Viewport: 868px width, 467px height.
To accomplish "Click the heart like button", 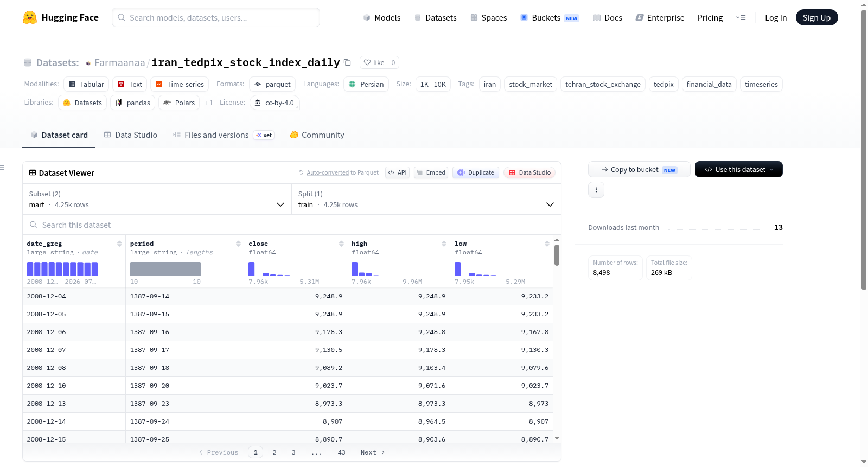I will click(374, 62).
